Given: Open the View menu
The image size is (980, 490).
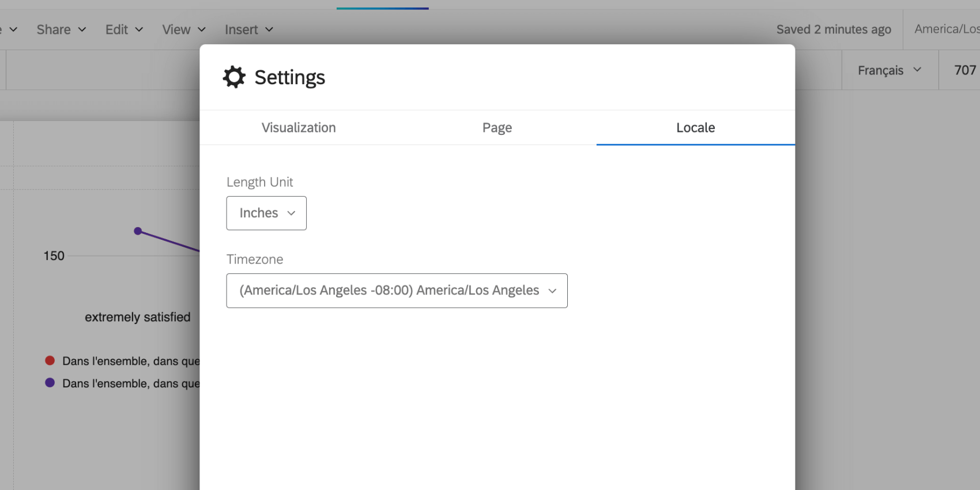Looking at the screenshot, I should click(x=184, y=29).
